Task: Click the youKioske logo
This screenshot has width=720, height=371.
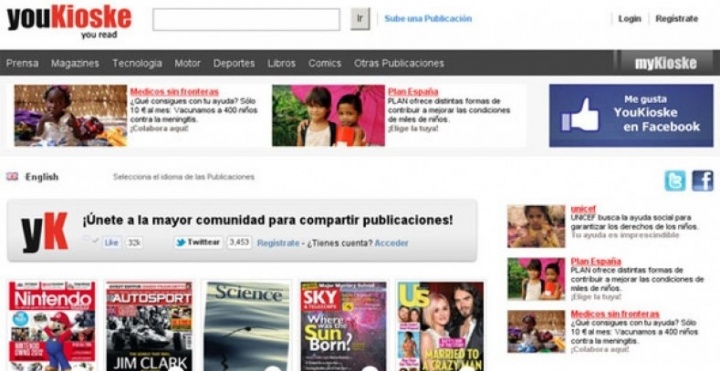Action: (x=69, y=22)
